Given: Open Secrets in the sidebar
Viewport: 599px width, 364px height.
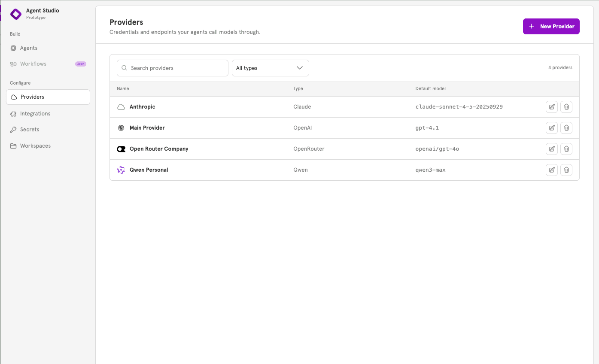Looking at the screenshot, I should pyautogui.click(x=48, y=130).
